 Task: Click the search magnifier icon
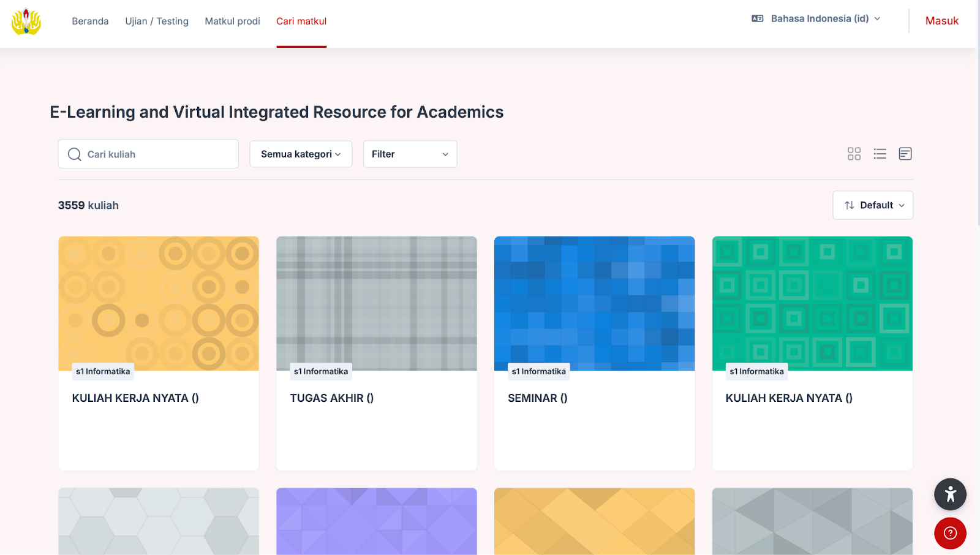[x=74, y=154]
